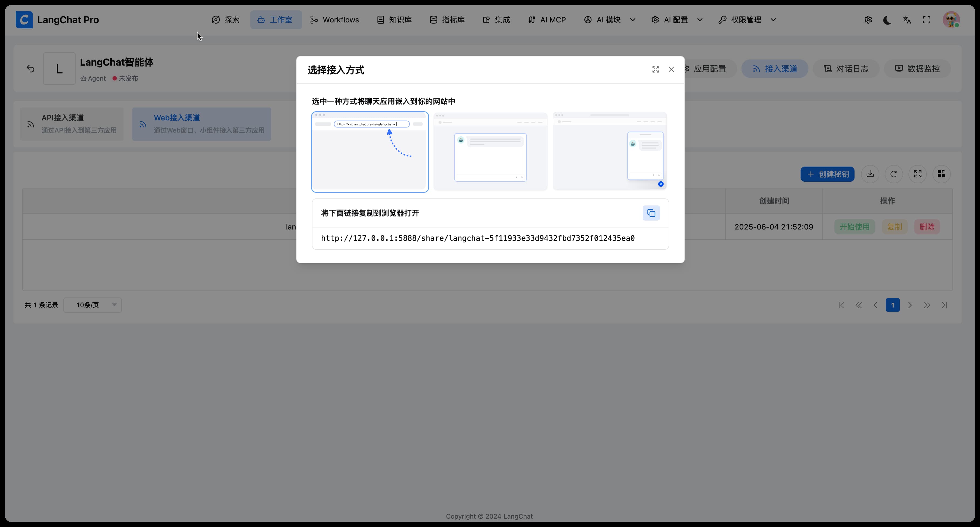Select the inline chat window embed option
980x527 pixels.
(490, 151)
